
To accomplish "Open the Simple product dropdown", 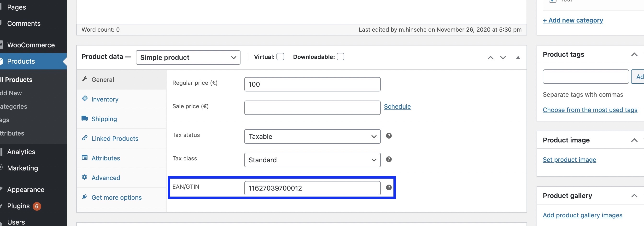I will tap(188, 57).
